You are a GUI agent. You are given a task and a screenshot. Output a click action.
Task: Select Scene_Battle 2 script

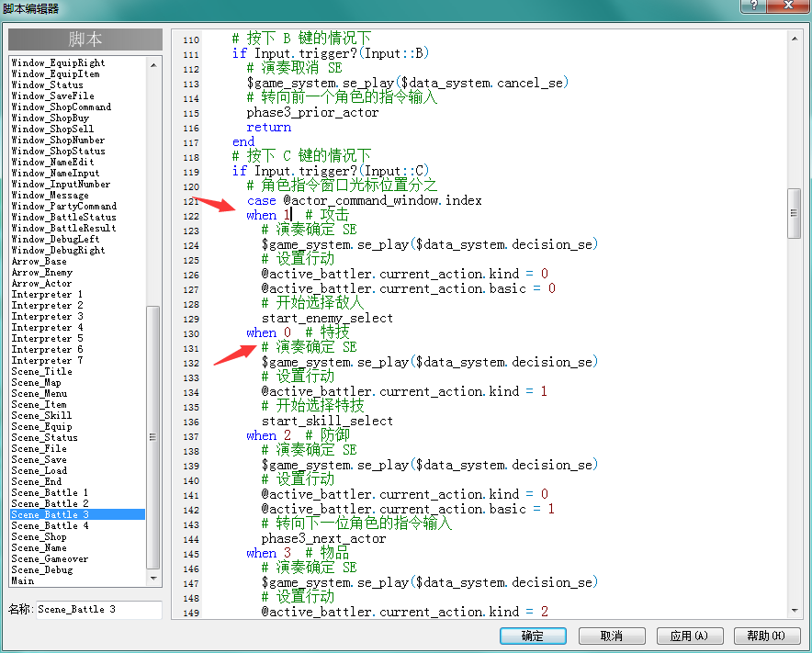click(51, 503)
